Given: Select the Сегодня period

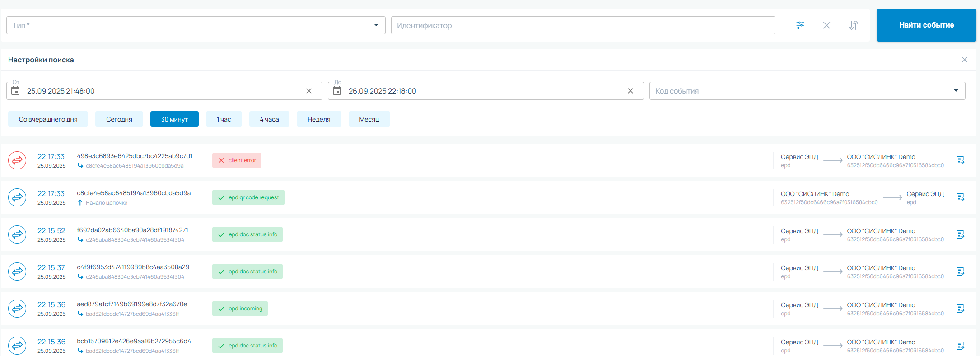Looking at the screenshot, I should click(x=119, y=119).
